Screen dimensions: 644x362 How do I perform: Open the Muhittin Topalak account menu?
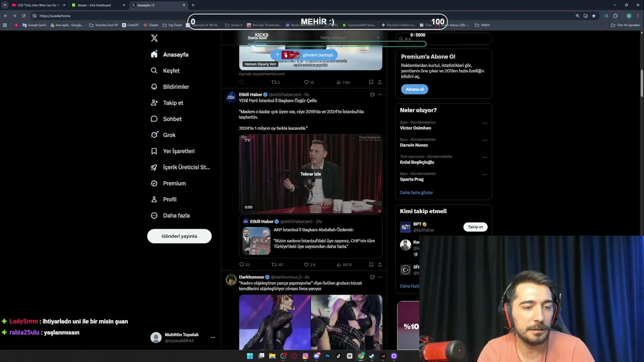pyautogui.click(x=183, y=337)
